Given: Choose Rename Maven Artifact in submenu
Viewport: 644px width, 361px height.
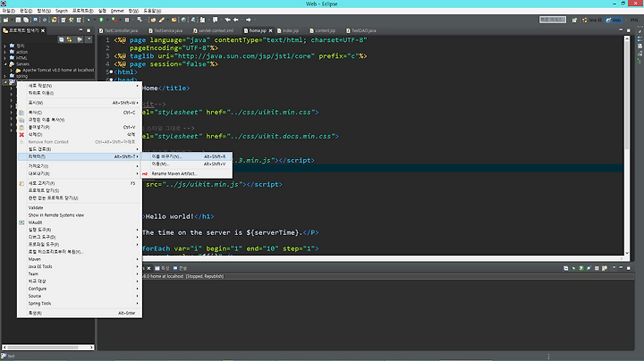Looking at the screenshot, I should 187,173.
